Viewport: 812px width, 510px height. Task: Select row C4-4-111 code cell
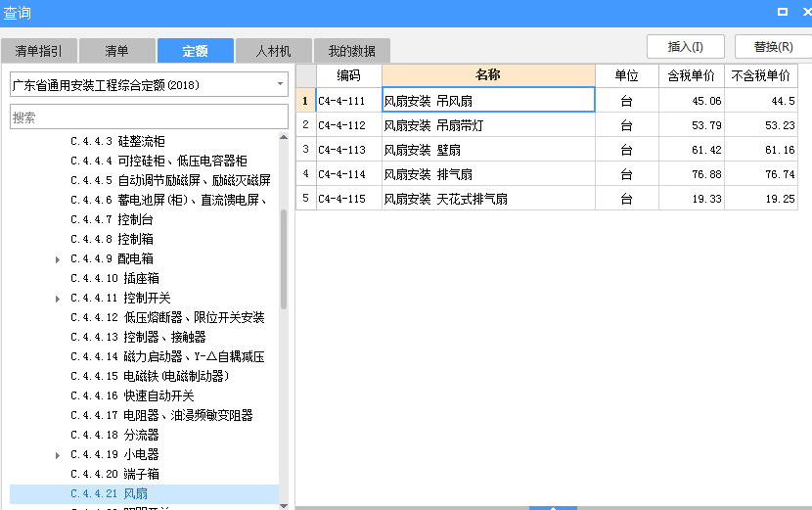point(348,101)
